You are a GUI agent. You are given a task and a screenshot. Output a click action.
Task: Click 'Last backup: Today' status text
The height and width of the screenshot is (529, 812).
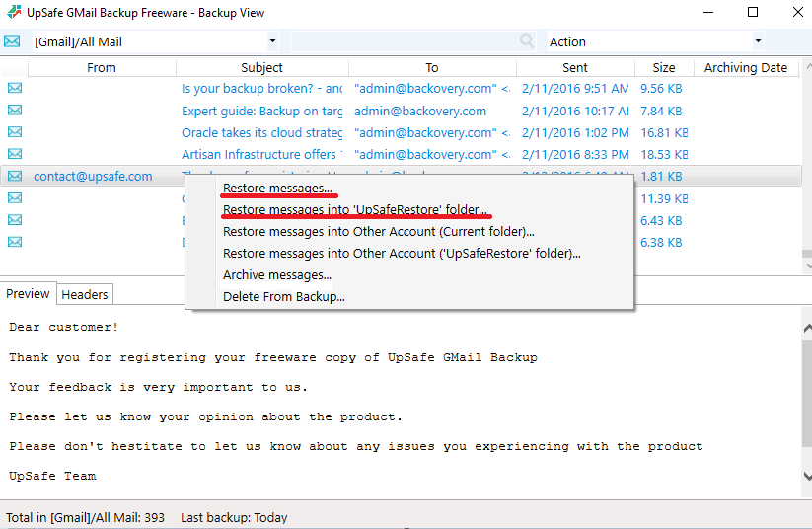tap(234, 517)
